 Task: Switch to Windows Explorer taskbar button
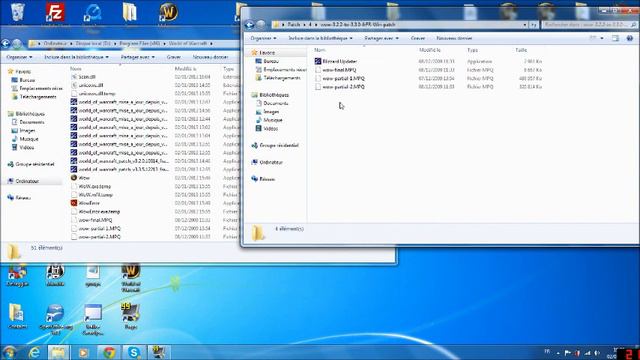coord(58,353)
